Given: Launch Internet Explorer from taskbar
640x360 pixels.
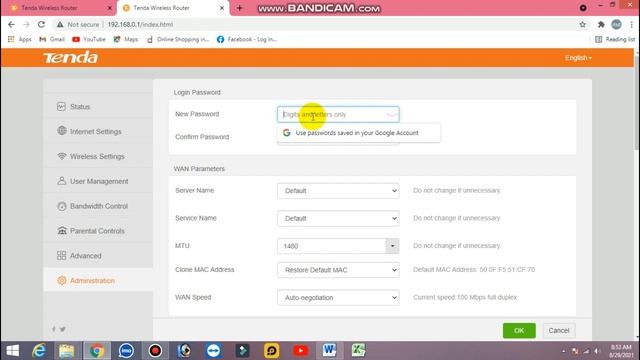Looking at the screenshot, I should 39,351.
